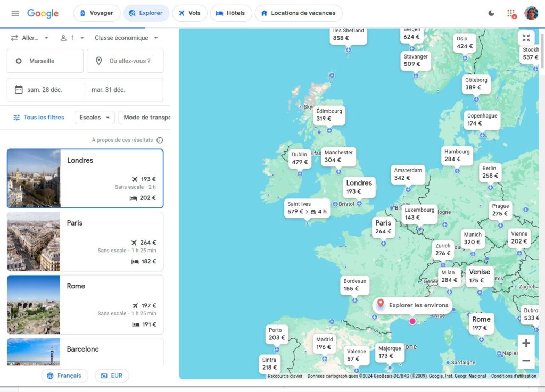The image size is (545, 392).
Task: Click À propos de ces résultats link
Action: [122, 140]
